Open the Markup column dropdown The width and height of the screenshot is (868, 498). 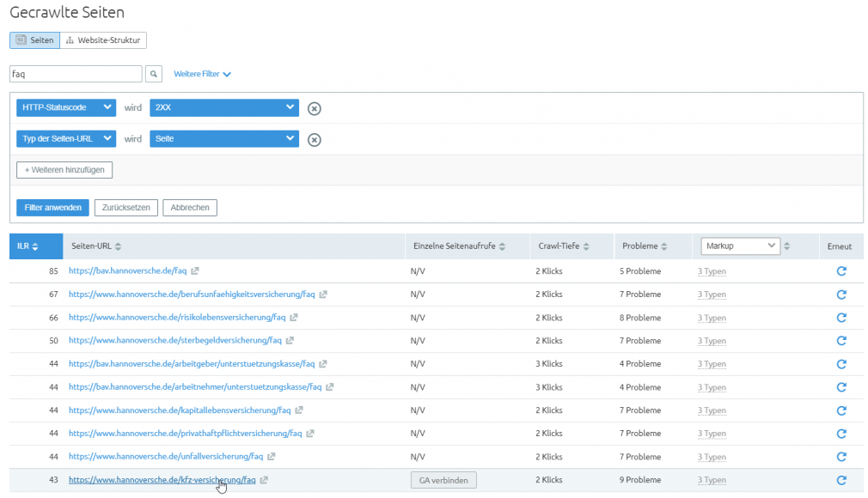(x=740, y=246)
